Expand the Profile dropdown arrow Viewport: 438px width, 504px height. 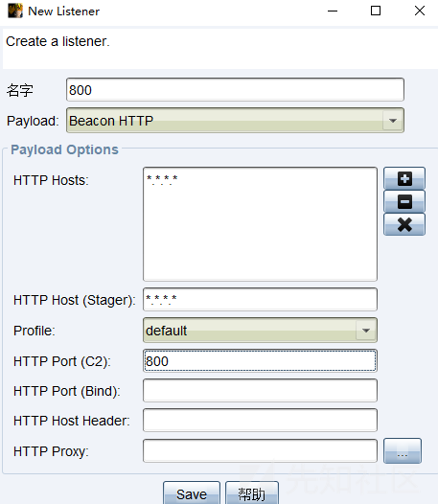(366, 331)
